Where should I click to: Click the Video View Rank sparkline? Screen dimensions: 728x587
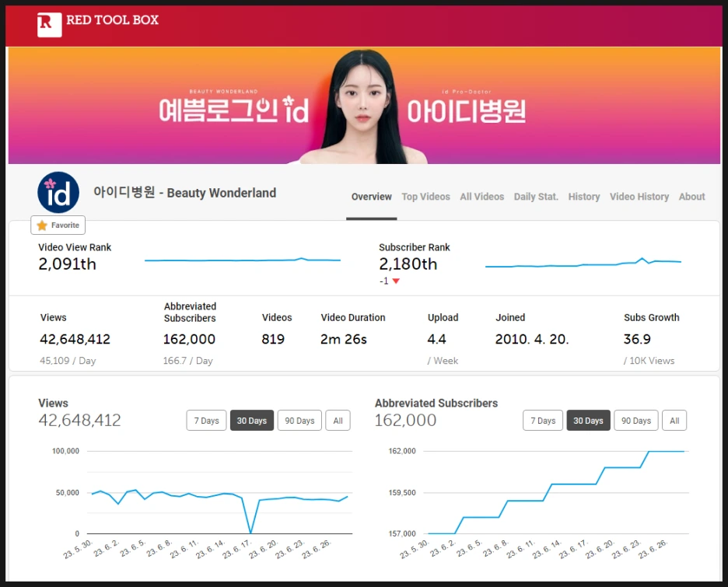[243, 260]
